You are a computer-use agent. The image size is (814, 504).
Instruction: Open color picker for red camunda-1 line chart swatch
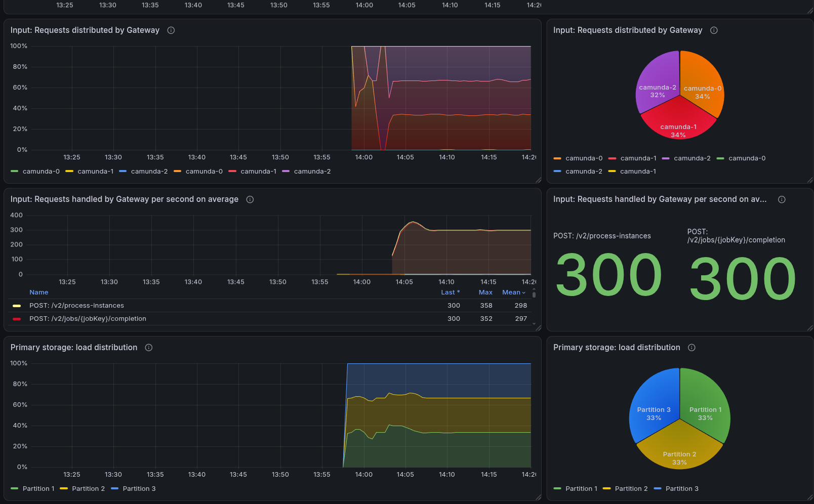pyautogui.click(x=232, y=172)
